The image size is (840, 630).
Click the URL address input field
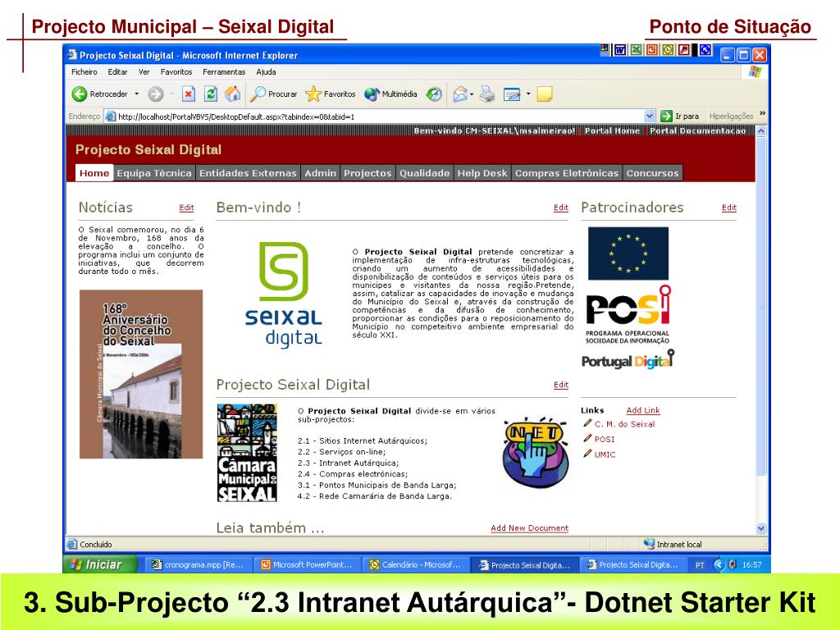coord(381,116)
